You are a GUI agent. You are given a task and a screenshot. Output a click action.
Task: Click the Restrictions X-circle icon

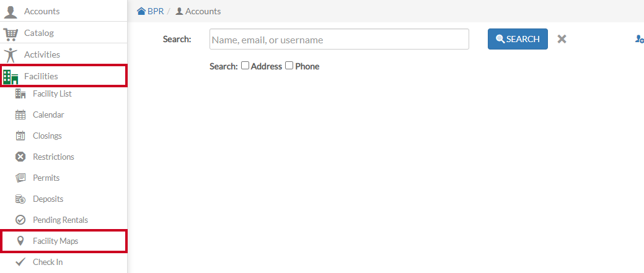(20, 157)
